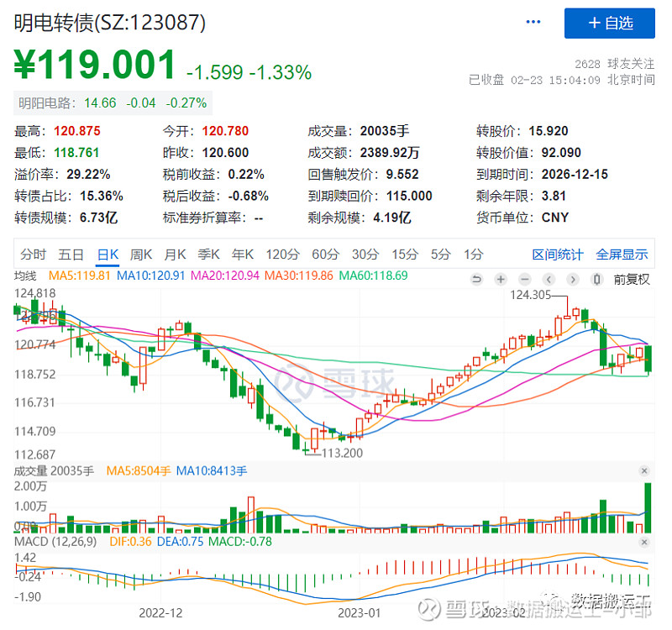Image resolution: width=672 pixels, height=630 pixels.
Task: Click the 今开 value 120.780
Action: (x=225, y=131)
